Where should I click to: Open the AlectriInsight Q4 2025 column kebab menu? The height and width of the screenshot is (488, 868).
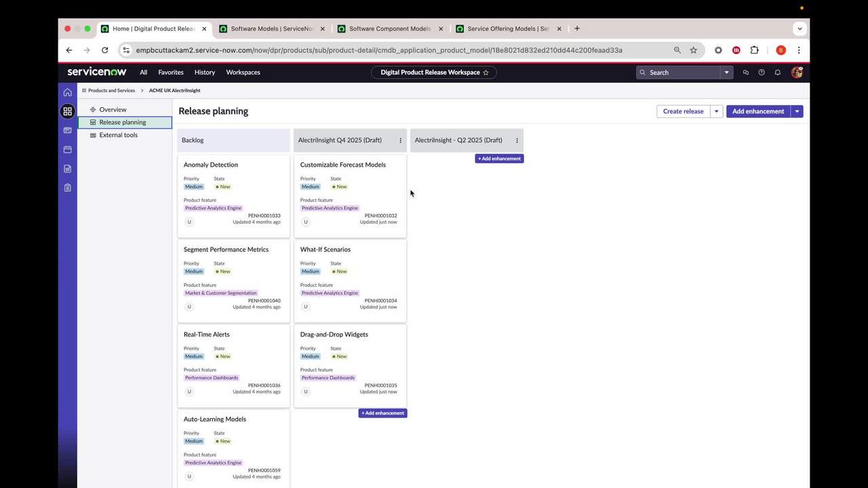pos(400,140)
